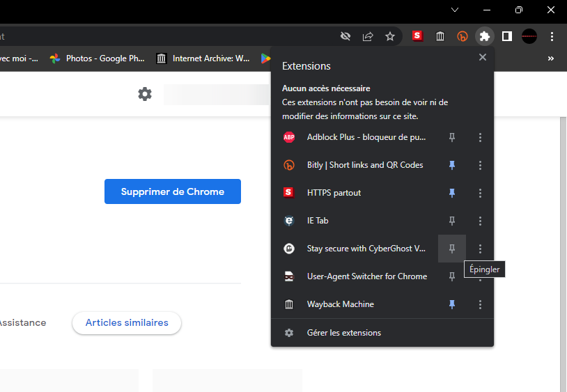Click the crossed-out eye icon in the address bar
This screenshot has height=392, width=567.
click(x=345, y=36)
